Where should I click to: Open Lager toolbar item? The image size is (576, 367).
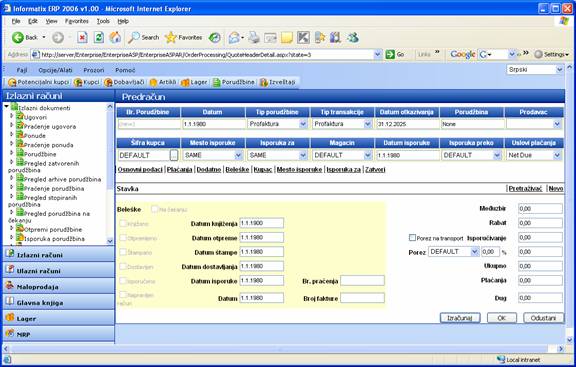click(194, 82)
